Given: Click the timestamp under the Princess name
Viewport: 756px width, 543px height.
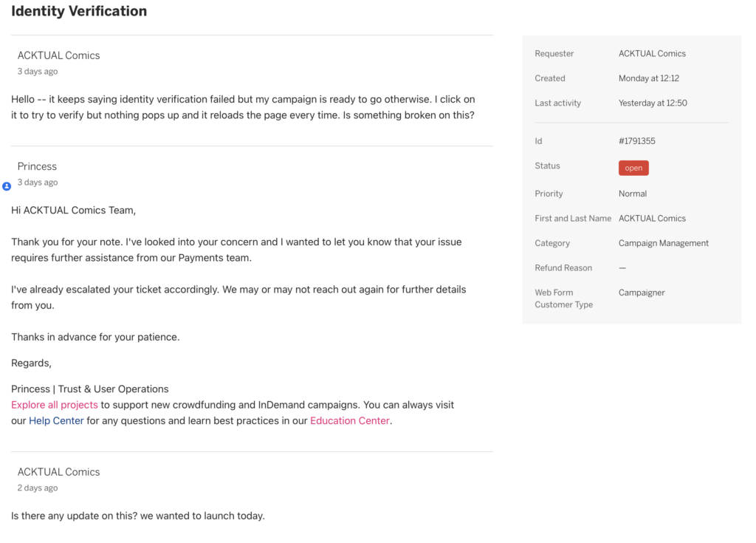Looking at the screenshot, I should [x=38, y=182].
